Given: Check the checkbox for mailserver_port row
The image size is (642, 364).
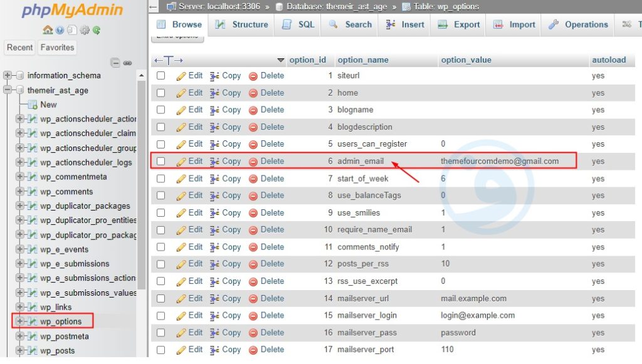Looking at the screenshot, I should 161,350.
